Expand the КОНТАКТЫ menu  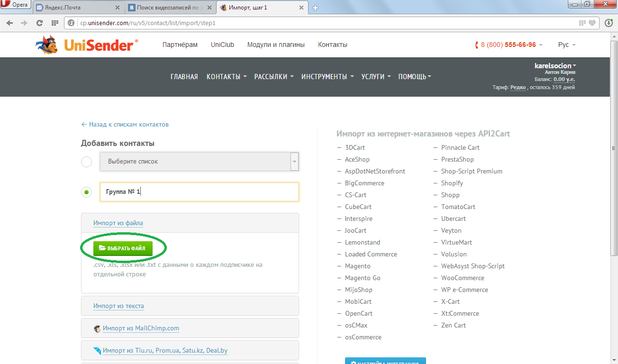(x=227, y=77)
